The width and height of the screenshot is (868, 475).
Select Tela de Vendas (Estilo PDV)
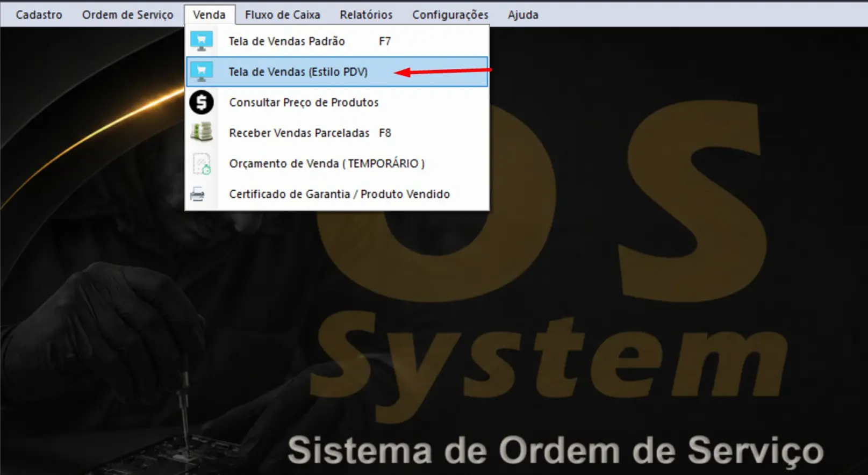[337, 71]
